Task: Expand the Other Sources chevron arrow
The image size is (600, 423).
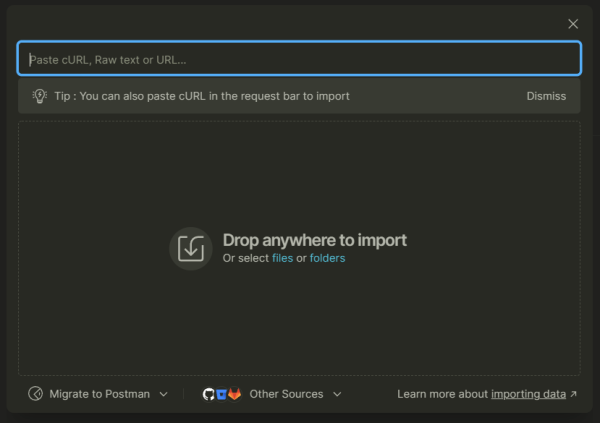Action: (x=337, y=394)
